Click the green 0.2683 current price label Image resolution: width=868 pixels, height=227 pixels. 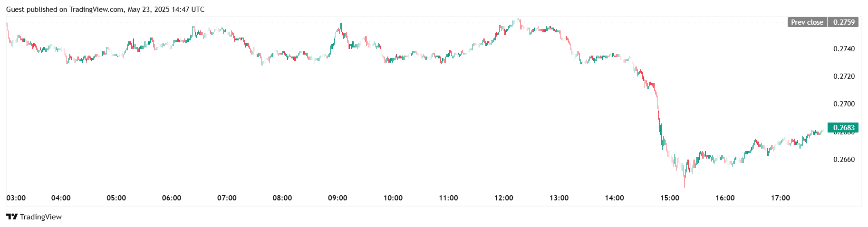tap(844, 127)
